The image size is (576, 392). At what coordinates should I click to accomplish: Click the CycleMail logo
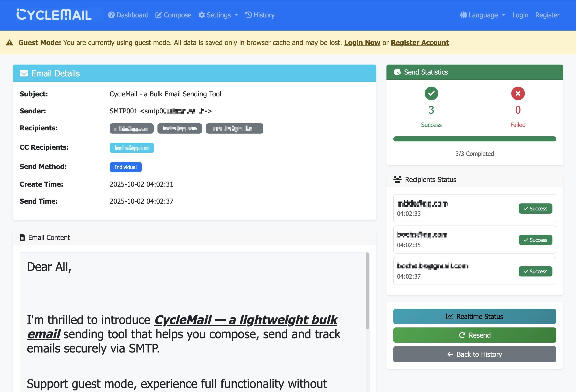[x=54, y=15]
